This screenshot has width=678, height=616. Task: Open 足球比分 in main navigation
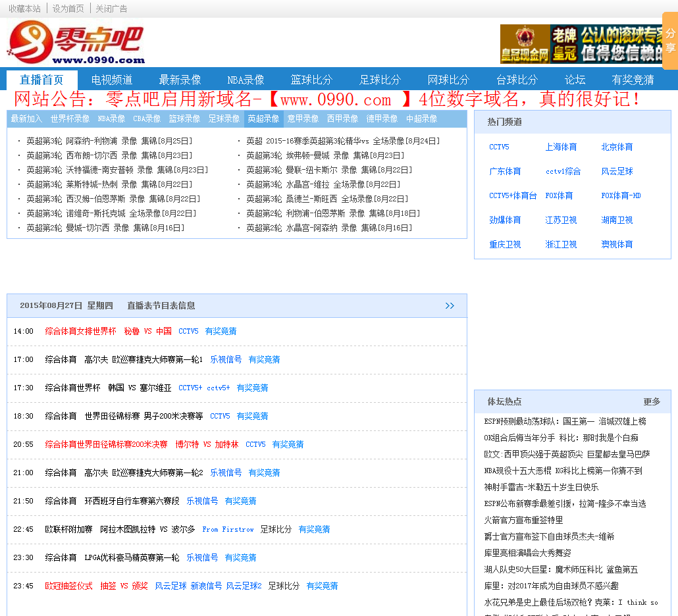click(x=380, y=80)
